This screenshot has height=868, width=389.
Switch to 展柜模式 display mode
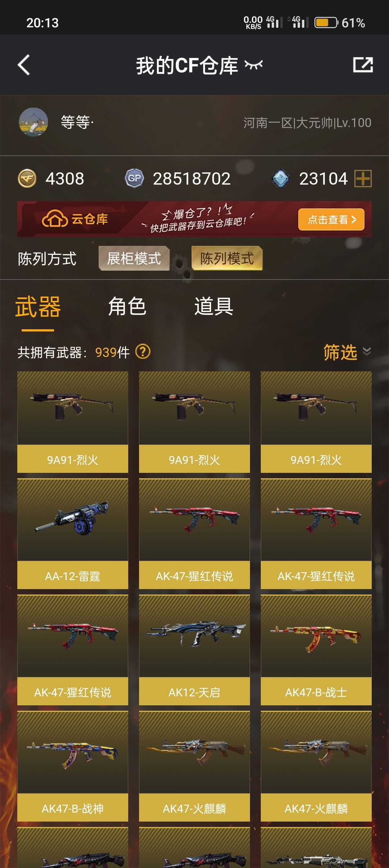pos(134,258)
